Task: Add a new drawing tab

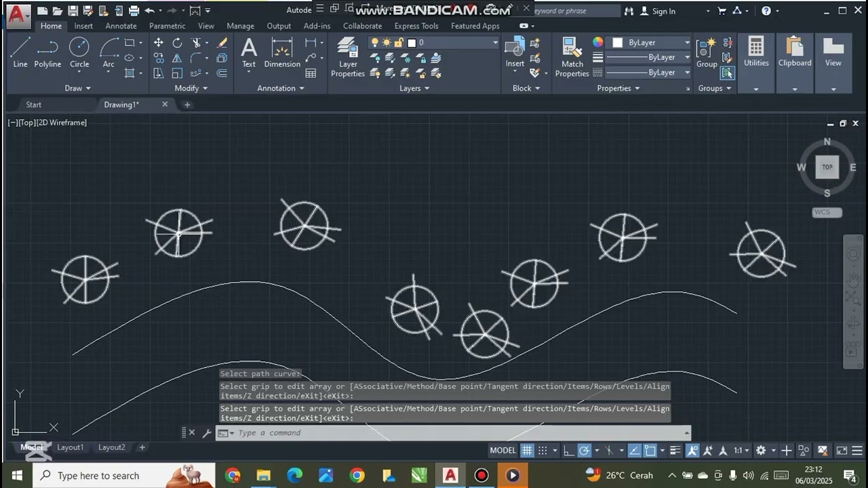Action: click(187, 104)
